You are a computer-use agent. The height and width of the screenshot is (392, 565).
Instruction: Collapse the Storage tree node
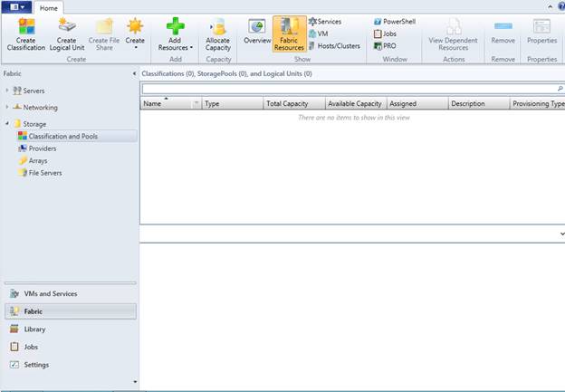click(7, 124)
